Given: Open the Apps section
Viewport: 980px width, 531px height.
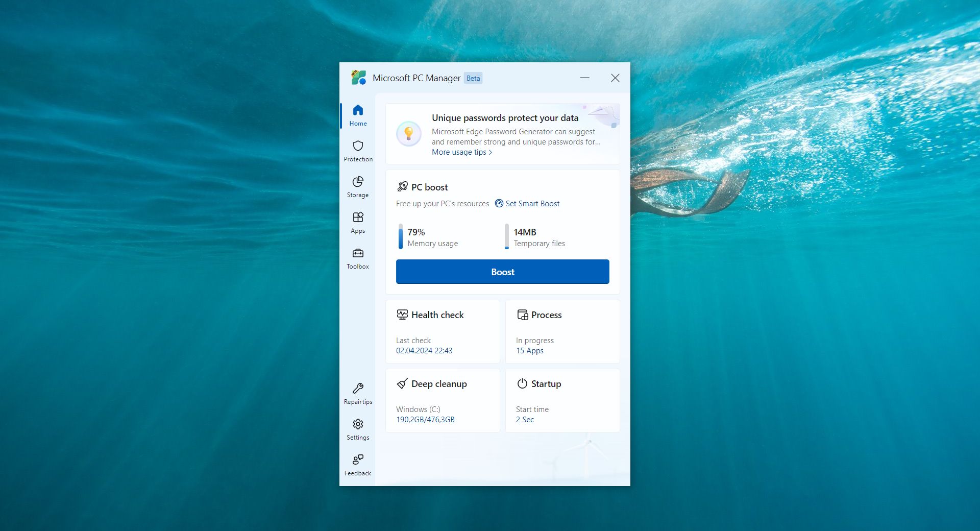Looking at the screenshot, I should 358,222.
